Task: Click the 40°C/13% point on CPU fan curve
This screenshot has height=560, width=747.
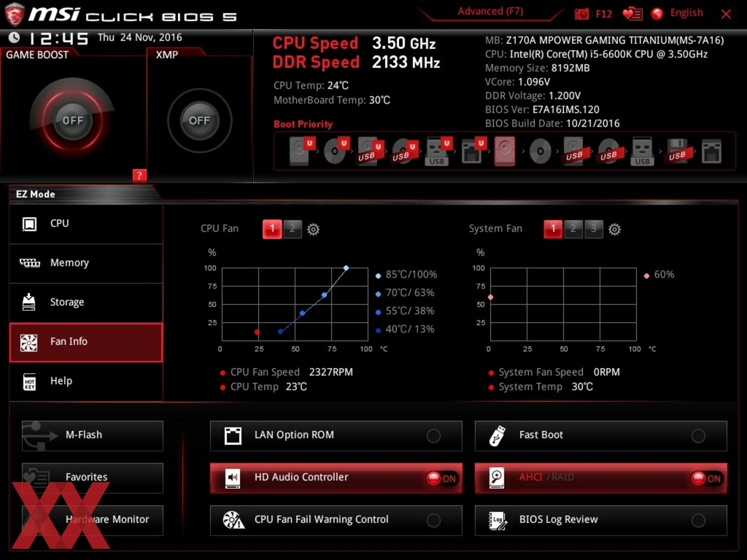Action: point(281,331)
